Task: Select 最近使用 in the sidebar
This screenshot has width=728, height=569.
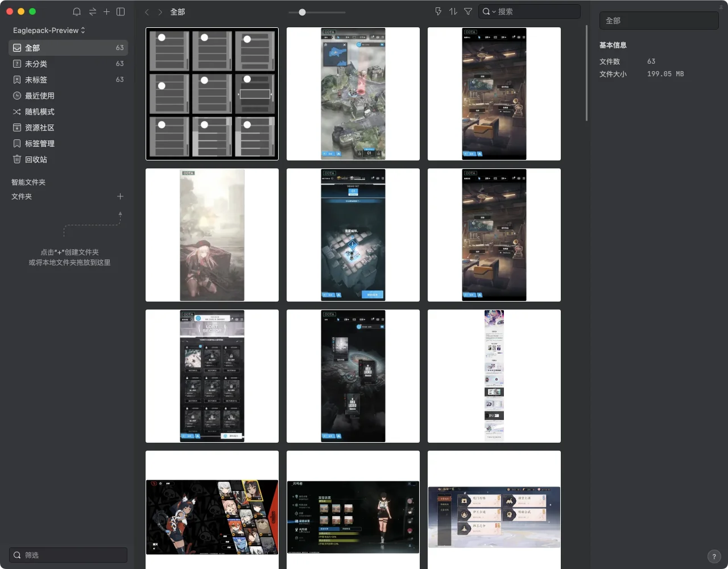Action: (39, 96)
